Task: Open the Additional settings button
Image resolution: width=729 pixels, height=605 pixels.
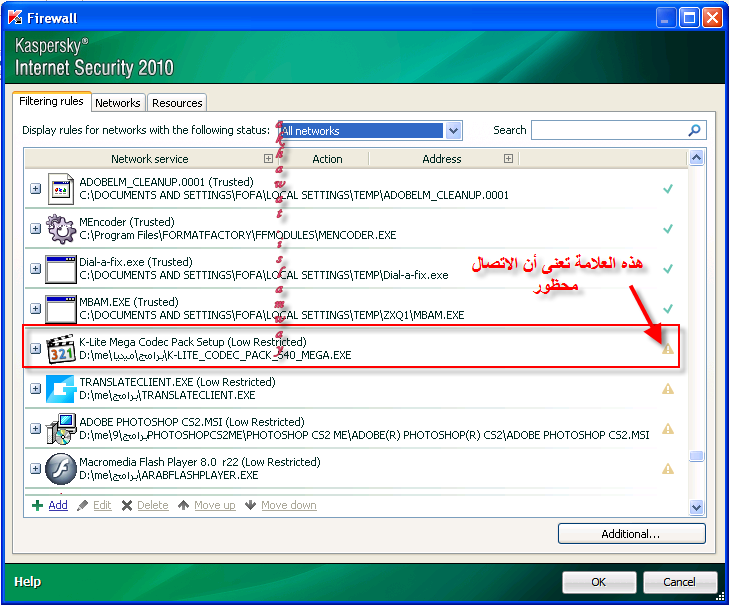Action: point(631,534)
